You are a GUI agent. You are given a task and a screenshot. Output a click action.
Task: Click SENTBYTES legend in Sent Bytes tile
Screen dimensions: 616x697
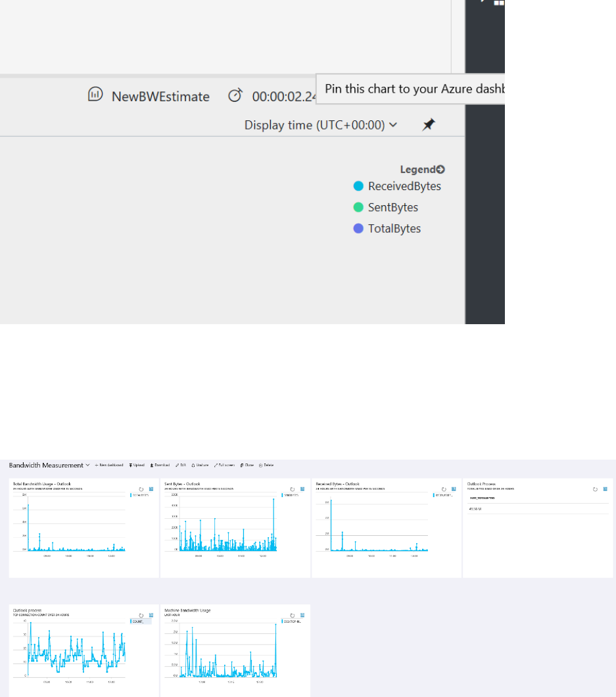pyautogui.click(x=291, y=494)
